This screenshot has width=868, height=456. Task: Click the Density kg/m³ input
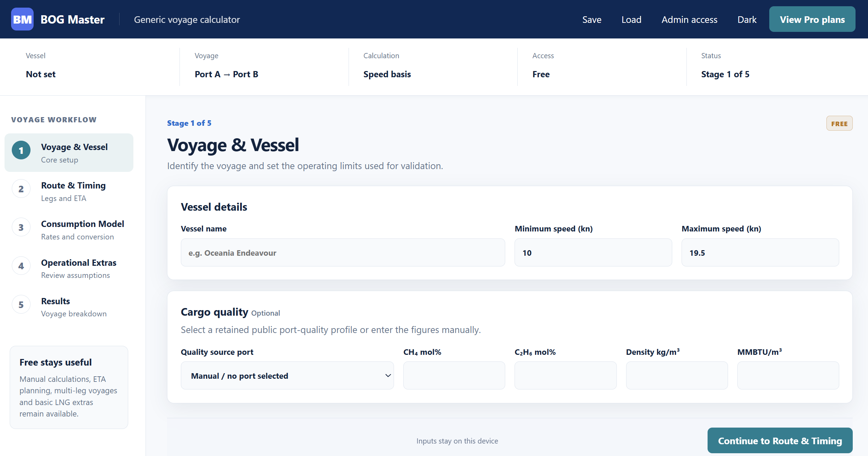point(677,376)
